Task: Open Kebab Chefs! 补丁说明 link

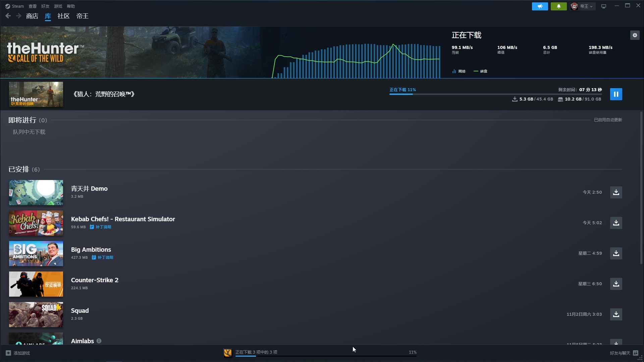Action: tap(100, 227)
